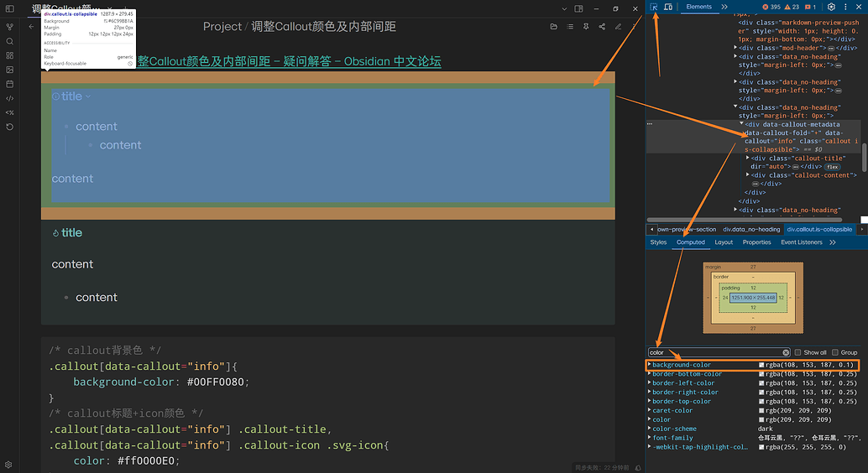The image size is (868, 473).
Task: Enable the Group checkbox
Action: pos(835,352)
